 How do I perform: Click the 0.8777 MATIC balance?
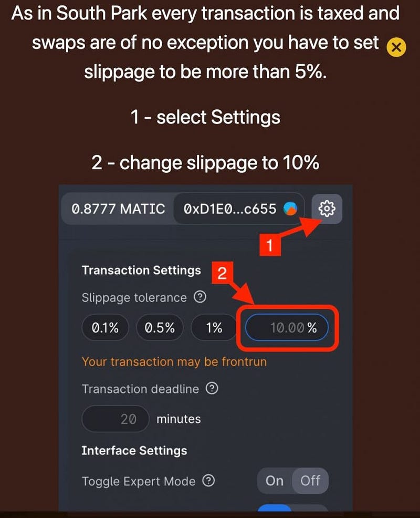[x=118, y=209]
